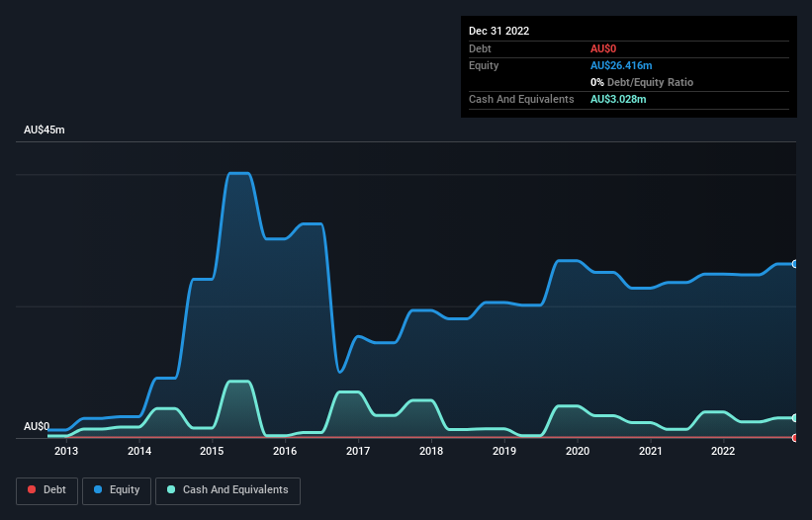Image resolution: width=812 pixels, height=520 pixels.
Task: Click the 2019 axis label
Action: coord(504,452)
